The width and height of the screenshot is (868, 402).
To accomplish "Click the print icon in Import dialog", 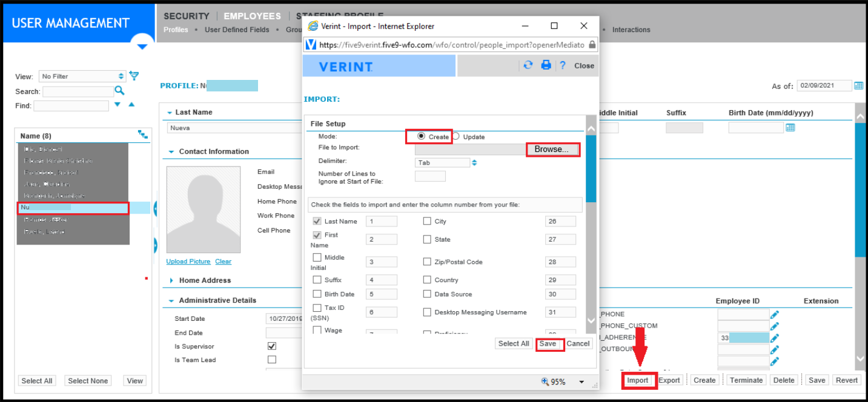I will click(546, 65).
